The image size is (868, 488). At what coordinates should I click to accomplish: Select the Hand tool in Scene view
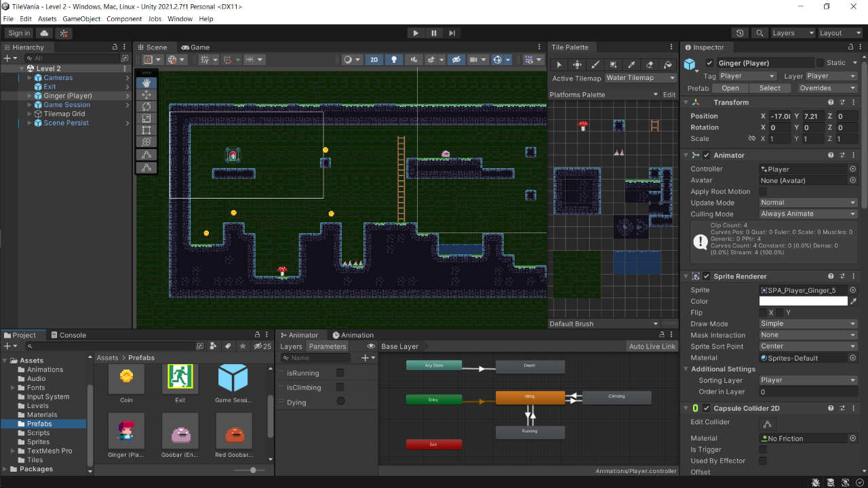click(x=147, y=83)
